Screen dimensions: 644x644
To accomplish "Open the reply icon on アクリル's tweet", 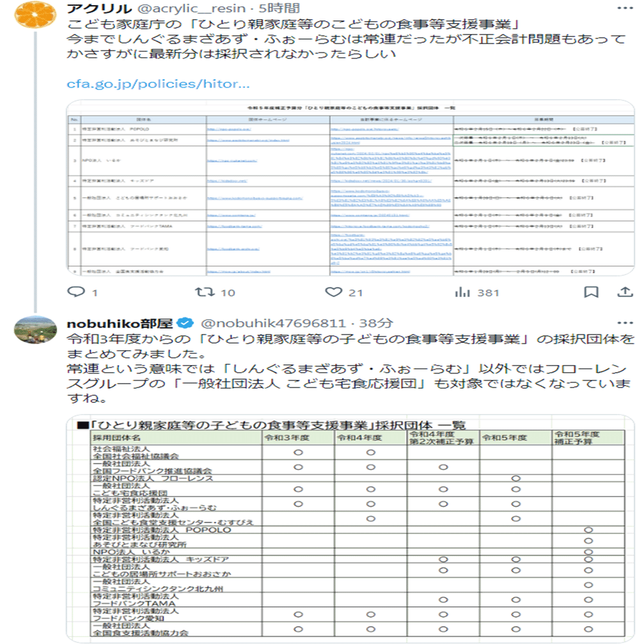I will click(75, 292).
